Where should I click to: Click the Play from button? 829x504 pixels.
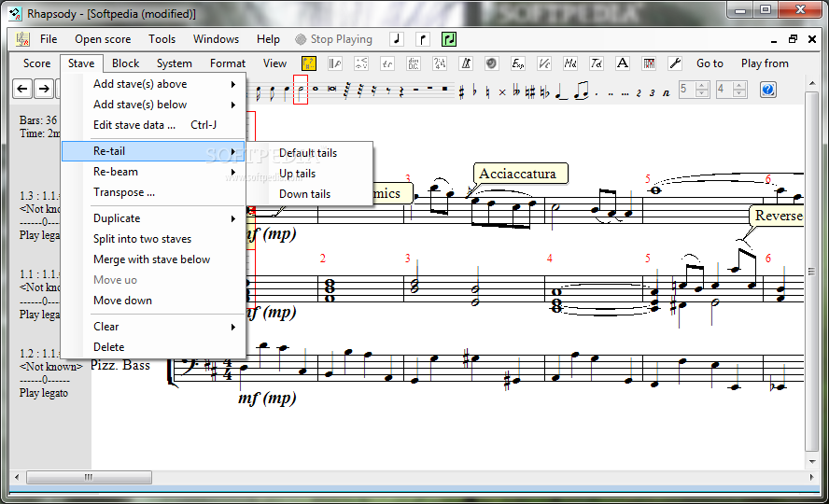pyautogui.click(x=765, y=63)
